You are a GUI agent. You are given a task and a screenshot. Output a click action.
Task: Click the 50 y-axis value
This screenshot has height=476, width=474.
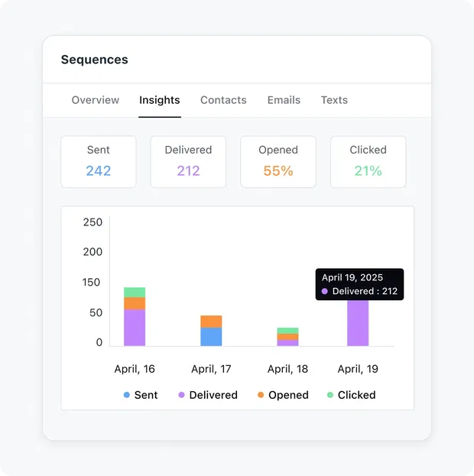(x=96, y=312)
